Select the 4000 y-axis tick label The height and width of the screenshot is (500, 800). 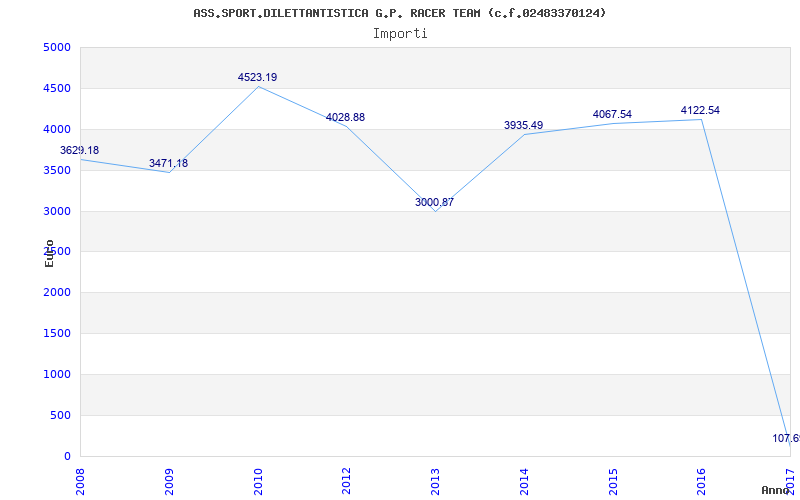(57, 130)
